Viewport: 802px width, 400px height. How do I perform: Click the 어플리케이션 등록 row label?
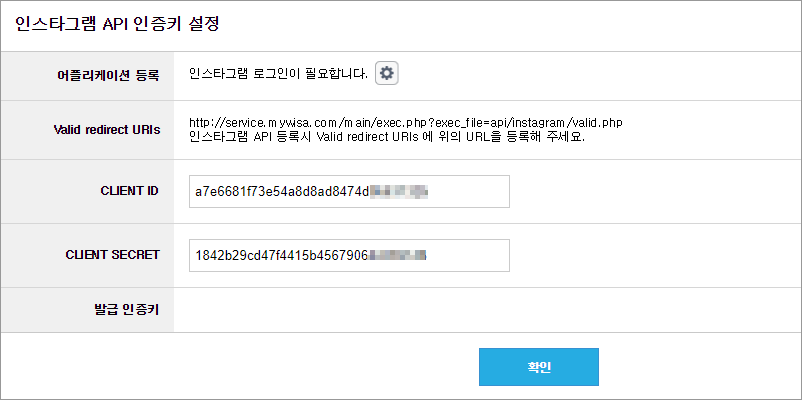pos(107,76)
